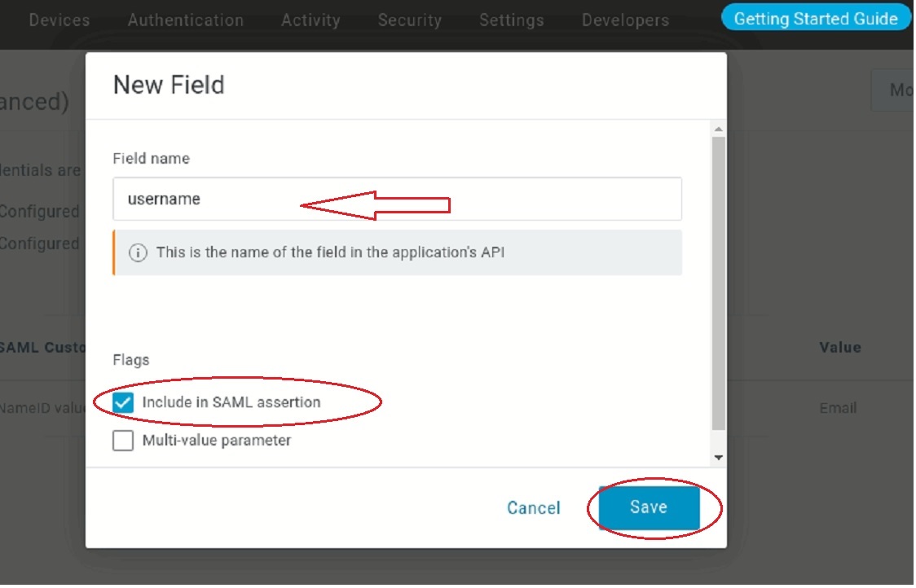Viewport: 916px width, 588px height.
Task: Open the Developers menu
Action: pyautogui.click(x=625, y=20)
